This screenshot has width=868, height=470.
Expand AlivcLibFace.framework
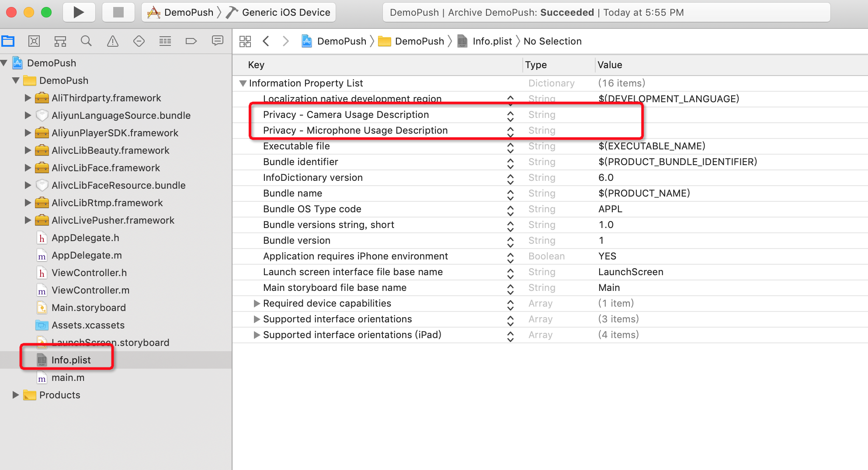(28, 168)
